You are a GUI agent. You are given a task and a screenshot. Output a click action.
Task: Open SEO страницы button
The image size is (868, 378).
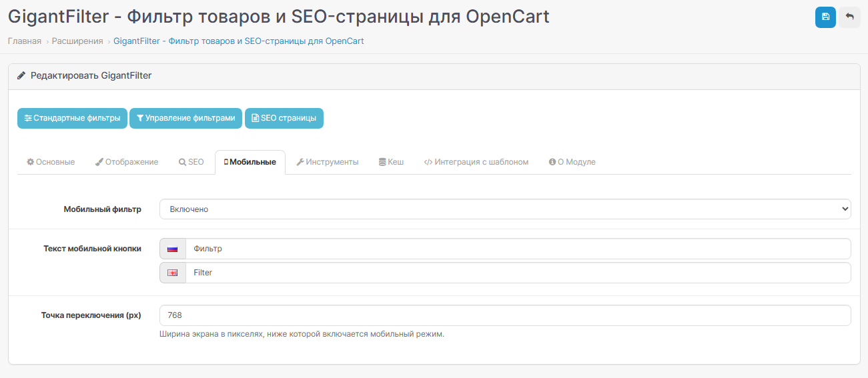click(x=284, y=118)
